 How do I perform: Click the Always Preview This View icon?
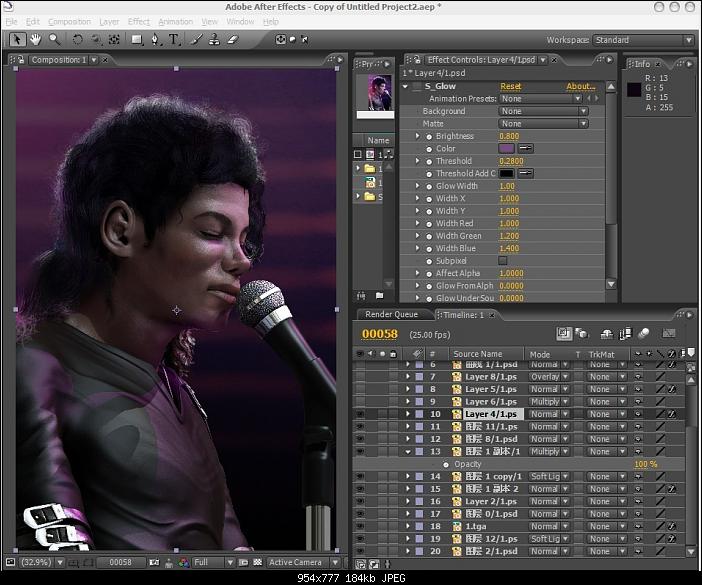click(10, 563)
